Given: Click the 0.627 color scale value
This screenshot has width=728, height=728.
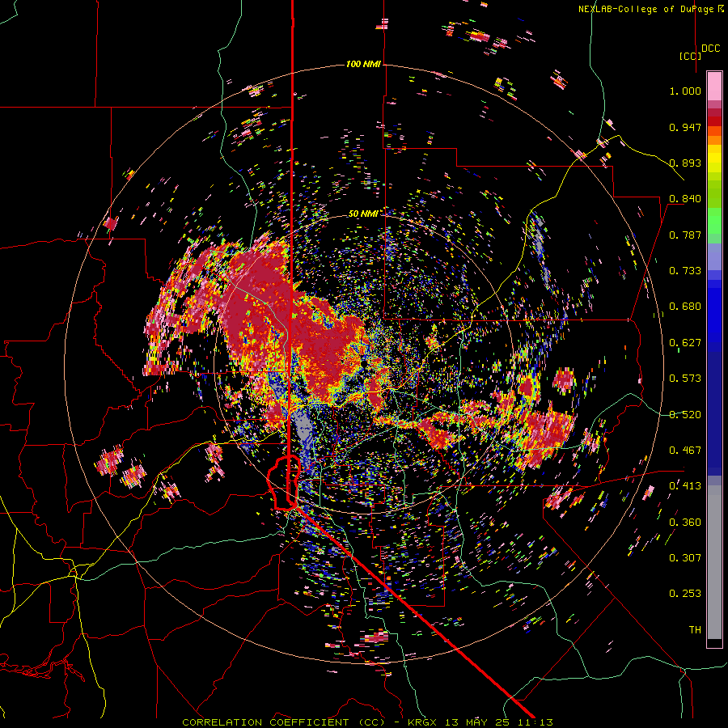Looking at the screenshot, I should [x=685, y=343].
